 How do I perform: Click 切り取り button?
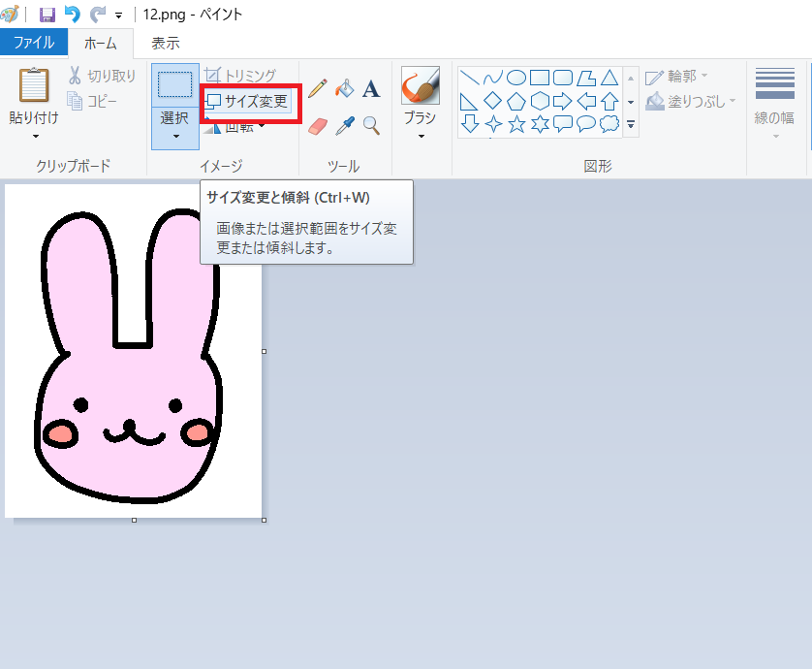[102, 76]
